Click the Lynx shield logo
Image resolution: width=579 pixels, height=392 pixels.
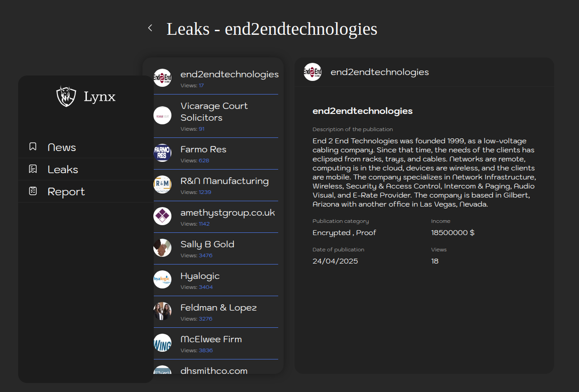pyautogui.click(x=66, y=96)
